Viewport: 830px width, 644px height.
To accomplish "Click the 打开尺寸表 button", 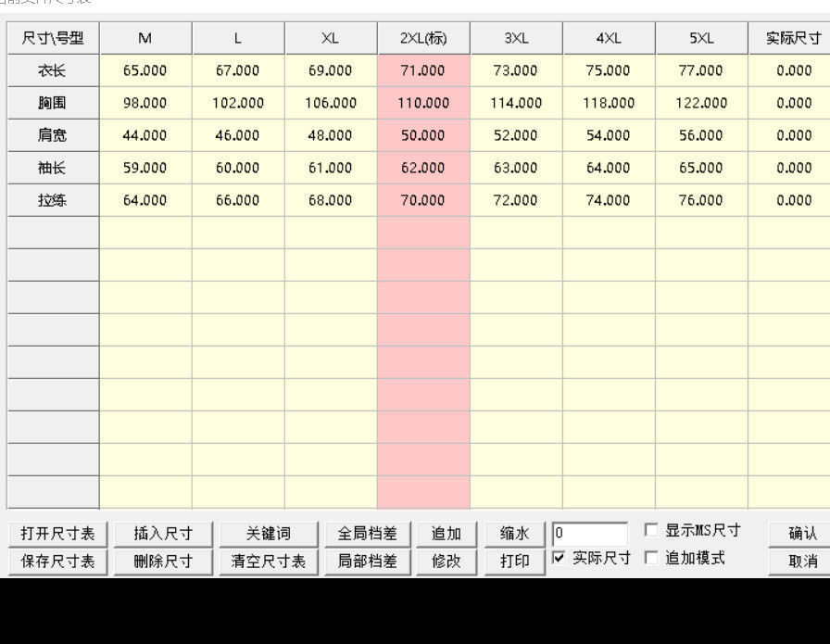I will 57,533.
